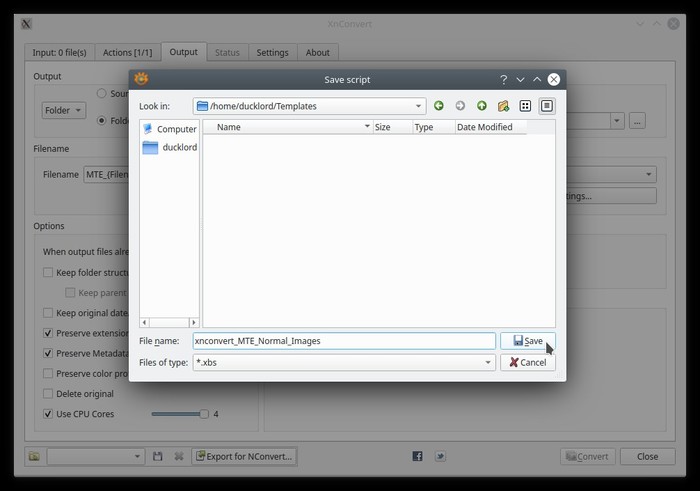Open the Folder output type dropdown
Image resolution: width=700 pixels, height=491 pixels.
click(x=63, y=110)
